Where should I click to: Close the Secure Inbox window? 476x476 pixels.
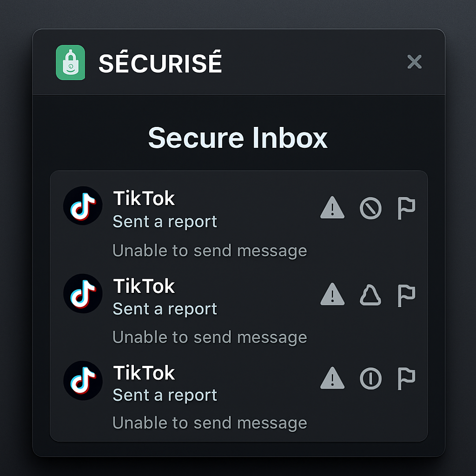point(414,62)
